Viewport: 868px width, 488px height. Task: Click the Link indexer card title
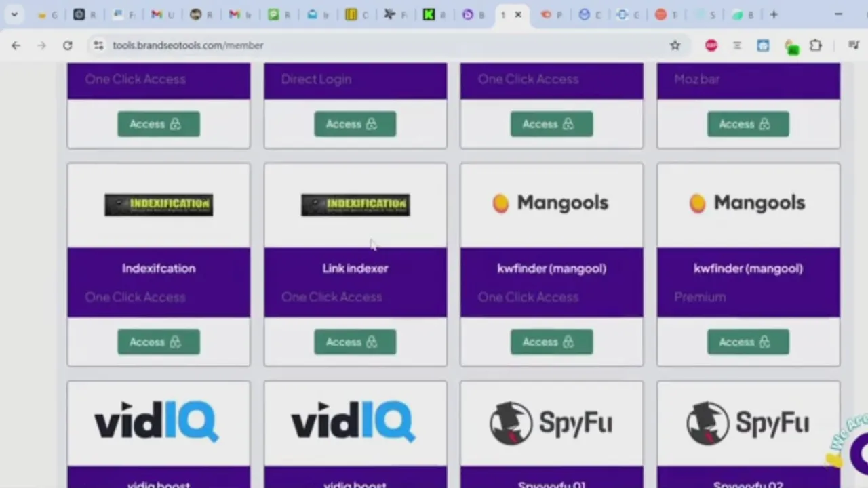click(355, 268)
